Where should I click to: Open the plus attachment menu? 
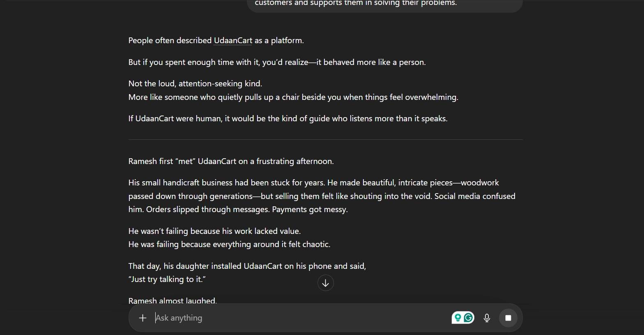tap(143, 318)
